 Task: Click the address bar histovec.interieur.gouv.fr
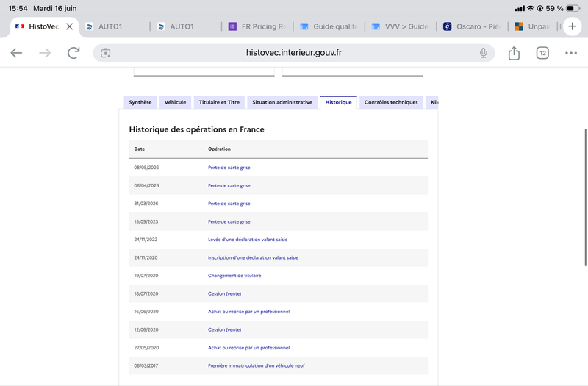tap(294, 53)
